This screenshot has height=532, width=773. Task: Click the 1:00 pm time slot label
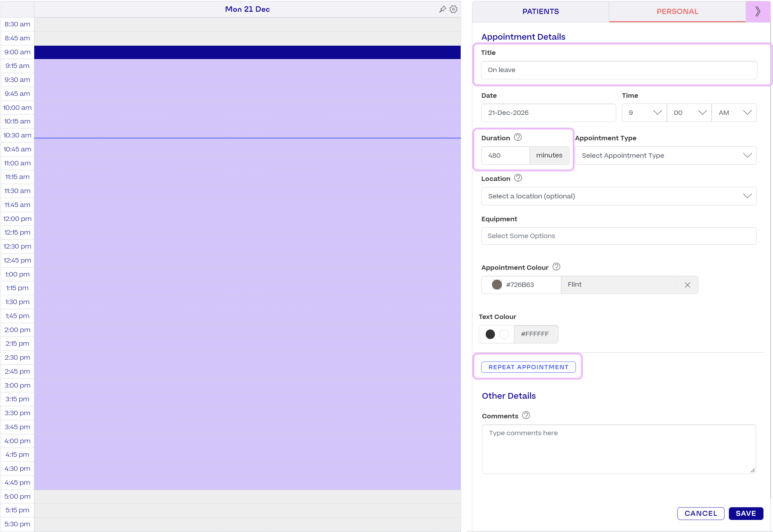17,274
